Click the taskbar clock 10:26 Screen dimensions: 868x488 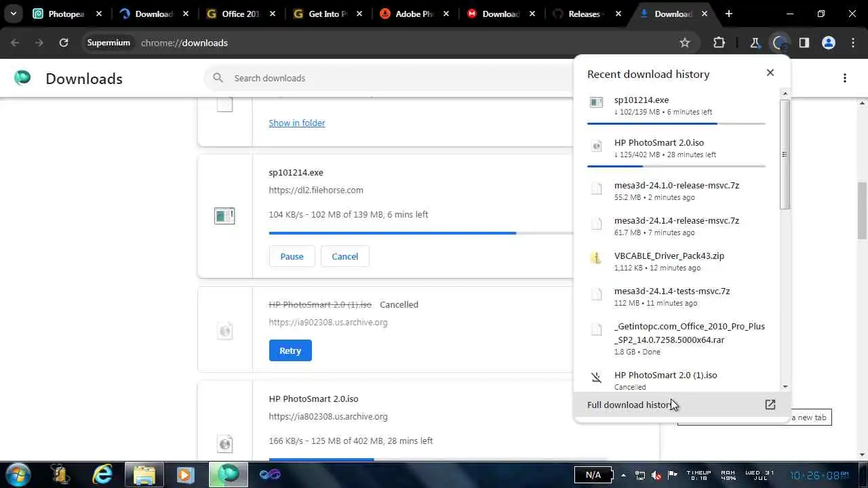[818, 475]
